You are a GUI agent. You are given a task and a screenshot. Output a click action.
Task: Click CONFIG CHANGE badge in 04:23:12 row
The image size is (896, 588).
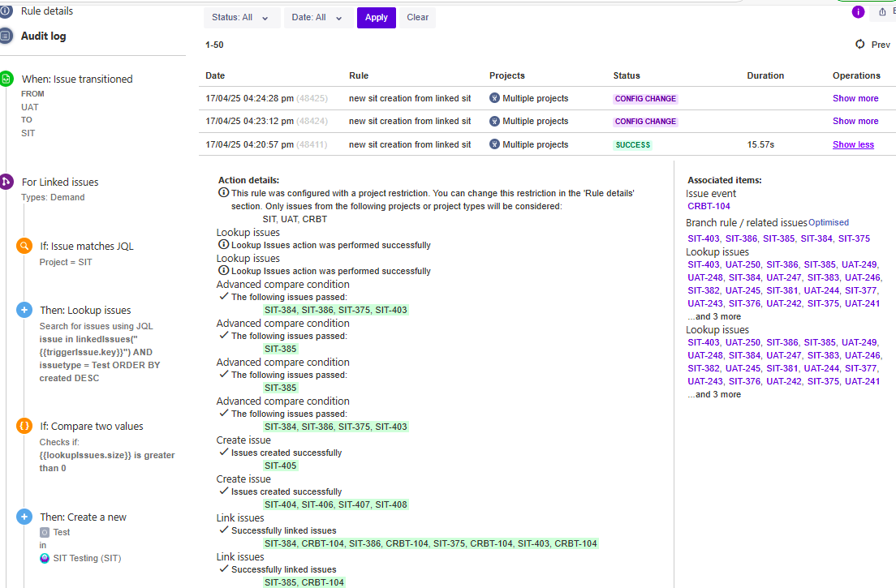(646, 122)
